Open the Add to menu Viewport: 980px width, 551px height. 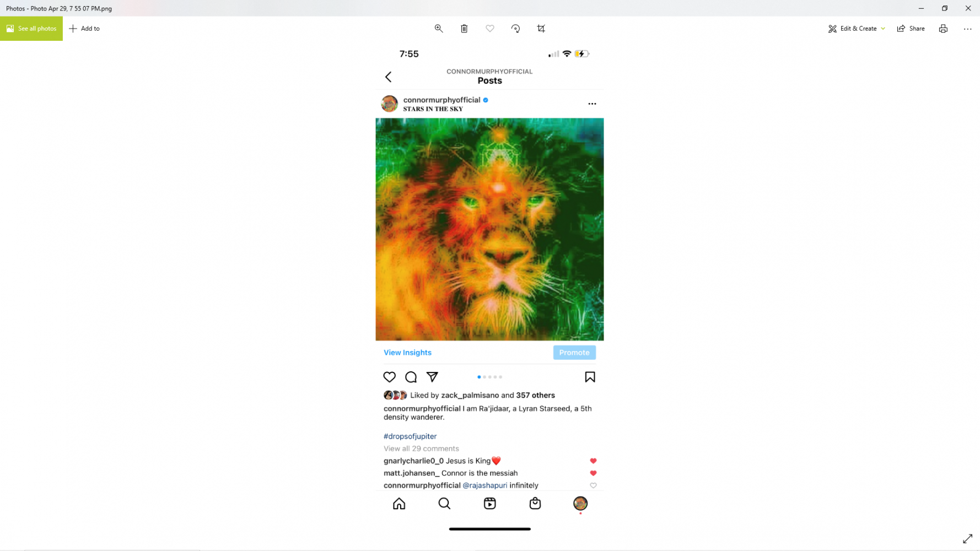[84, 29]
